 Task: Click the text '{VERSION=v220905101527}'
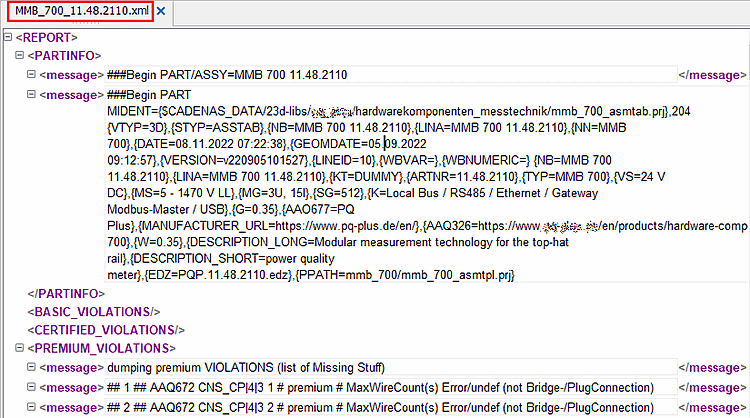point(234,160)
